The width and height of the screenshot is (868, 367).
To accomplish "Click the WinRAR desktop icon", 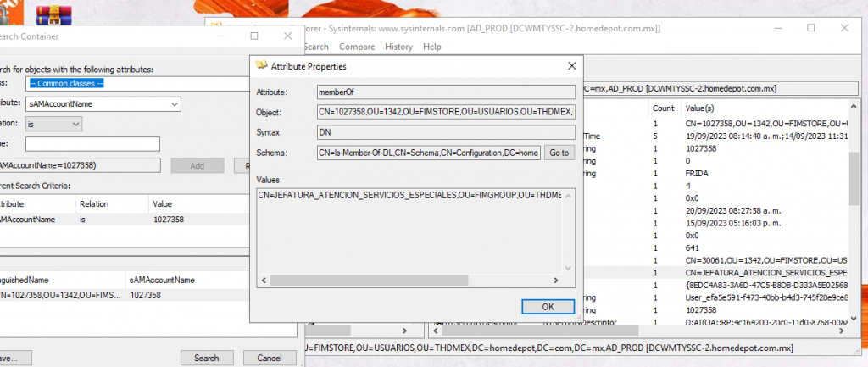I will click(x=50, y=15).
